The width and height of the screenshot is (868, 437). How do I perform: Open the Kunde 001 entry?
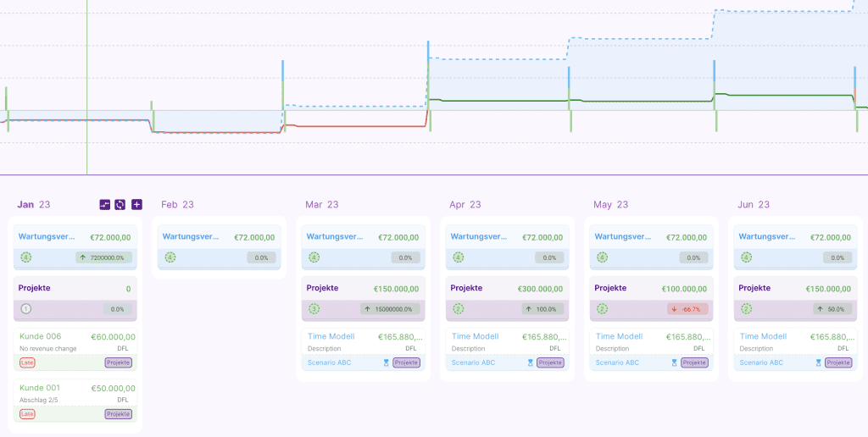tap(40, 388)
